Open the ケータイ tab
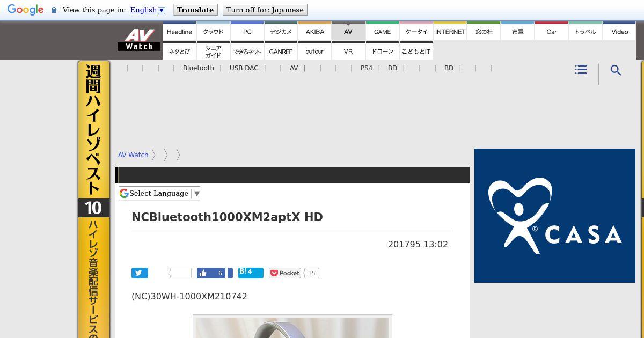Screen dimensions: 644x338 (x=416, y=31)
